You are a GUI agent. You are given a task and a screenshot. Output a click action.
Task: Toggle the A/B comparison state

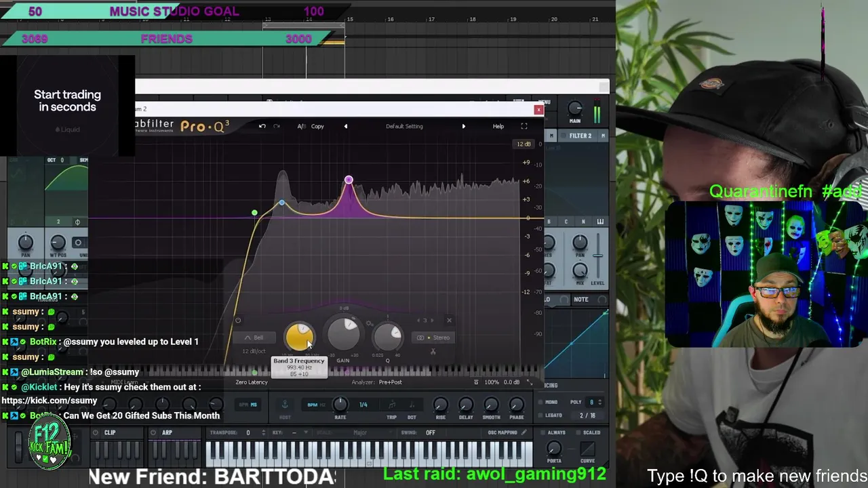(301, 126)
